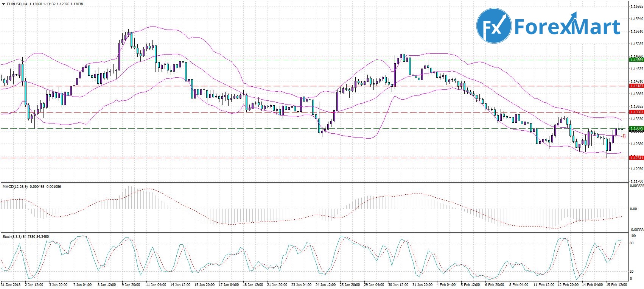Click the Stochastic 20 scale value
This screenshot has height=289, width=644.
[x=632, y=272]
